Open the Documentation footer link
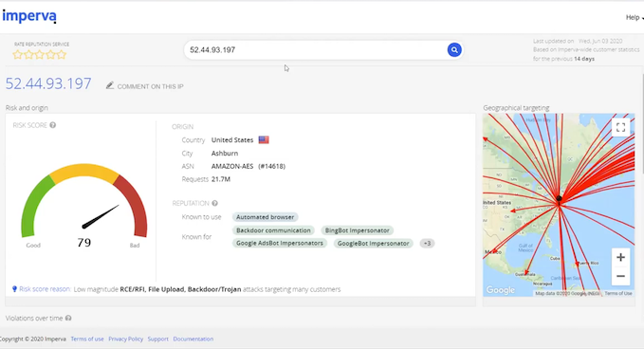 (193, 340)
